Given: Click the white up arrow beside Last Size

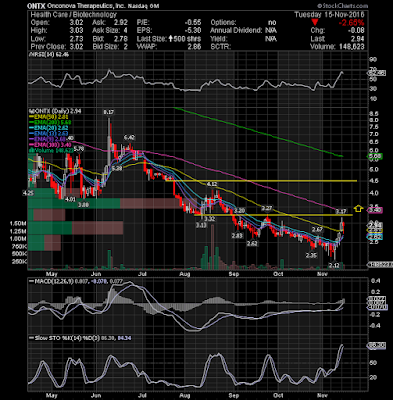Looking at the screenshot, I should coord(171,39).
